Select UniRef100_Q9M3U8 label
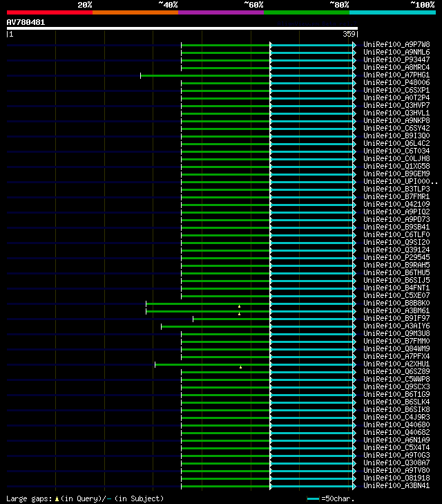Screen dimensions: 442x504 (x=396, y=334)
